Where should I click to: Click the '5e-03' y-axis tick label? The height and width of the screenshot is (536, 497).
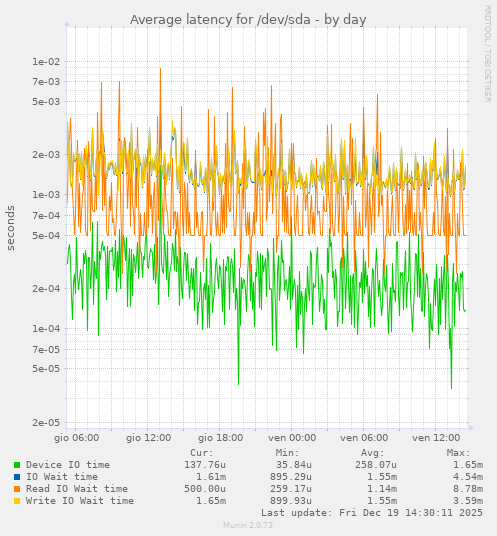point(46,102)
